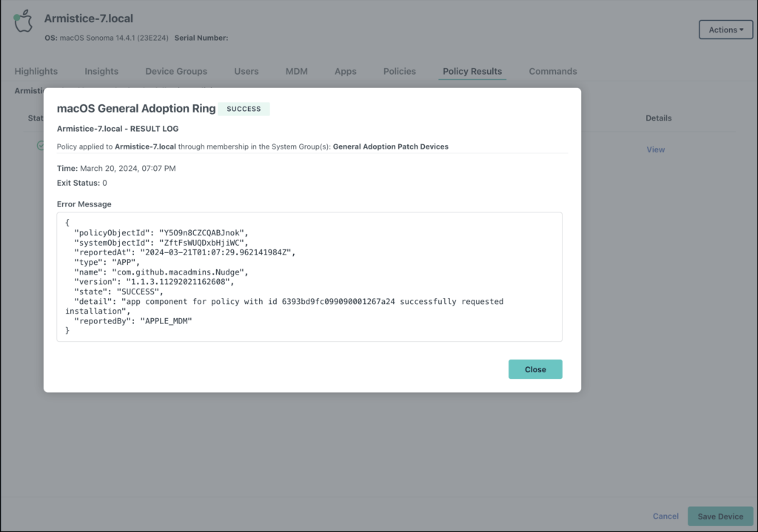758x532 pixels.
Task: Select the Policy Results tab
Action: (472, 71)
